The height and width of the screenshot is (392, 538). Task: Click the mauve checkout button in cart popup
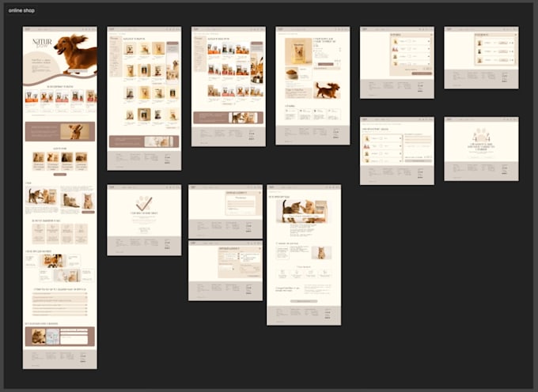click(422, 73)
